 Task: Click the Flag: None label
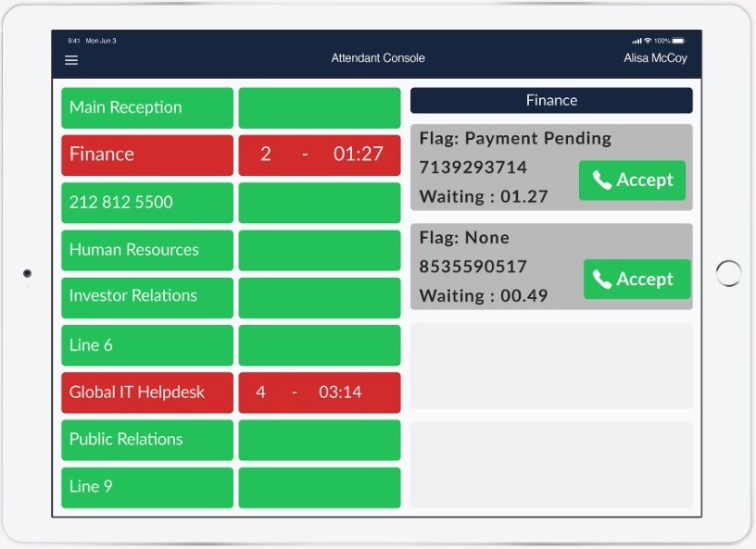[x=464, y=238]
